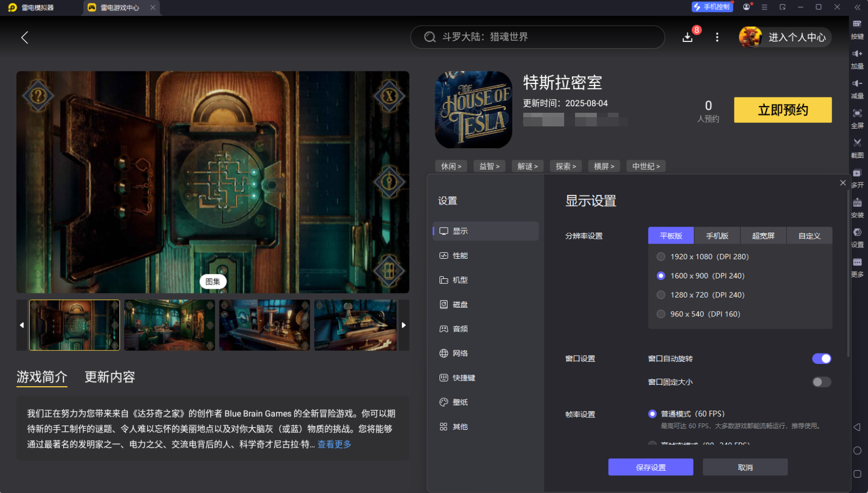Open 网络 settings section
The height and width of the screenshot is (493, 868).
[486, 354]
